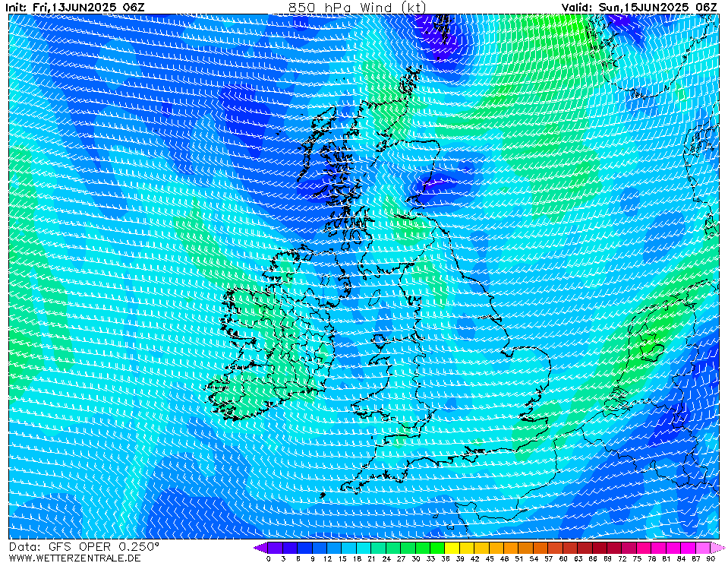The image size is (728, 563).
Task: Click the blue 9–12 kt legend swatch
Action: point(320,548)
